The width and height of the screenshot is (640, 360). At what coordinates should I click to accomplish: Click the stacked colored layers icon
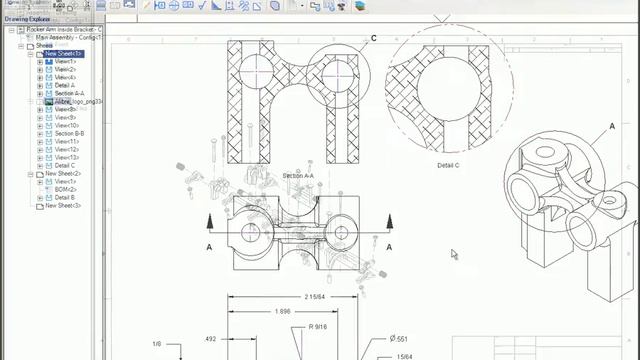360,6
